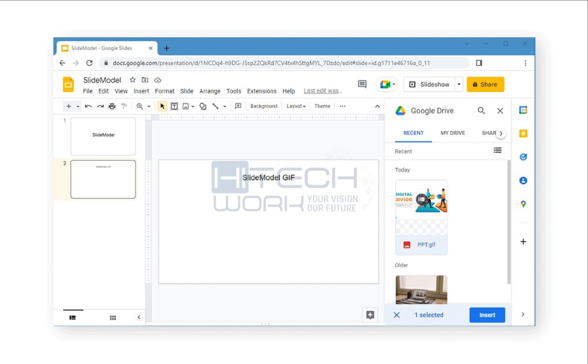The width and height of the screenshot is (588, 364).
Task: Check the cloud document status icon
Action: click(158, 80)
